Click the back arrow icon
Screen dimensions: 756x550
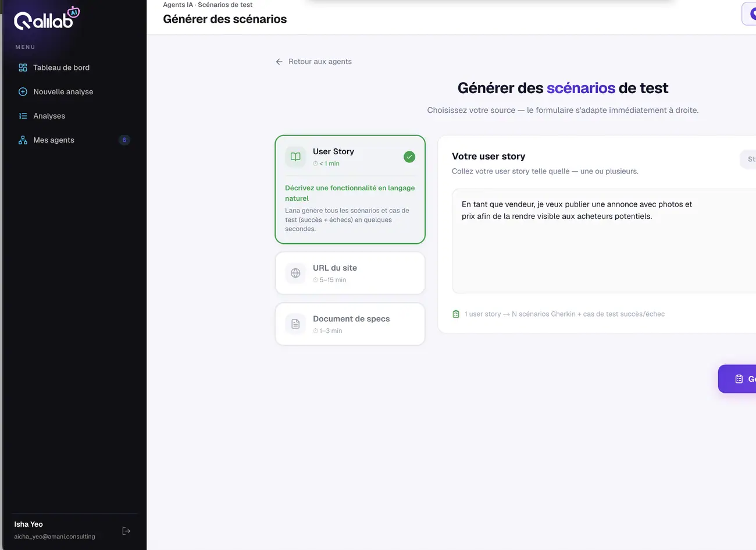(x=279, y=62)
